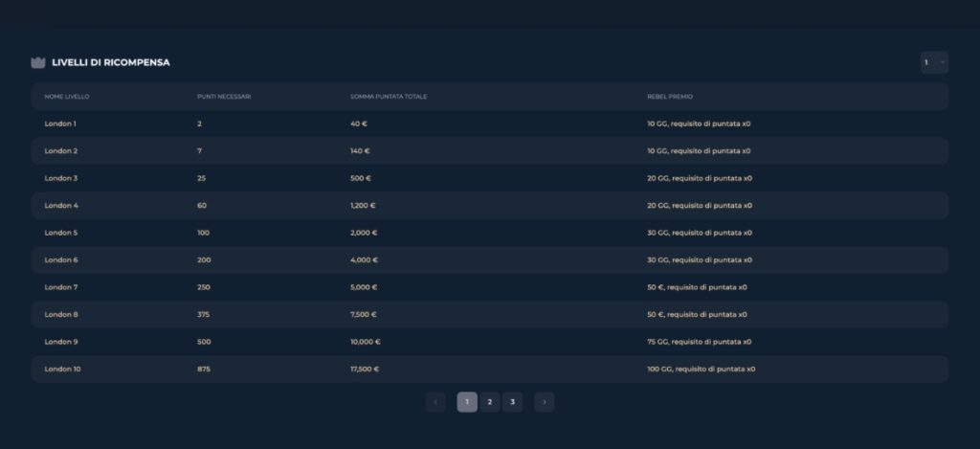The height and width of the screenshot is (449, 980).
Task: Click the Punti Necessari column header
Action: [x=224, y=97]
